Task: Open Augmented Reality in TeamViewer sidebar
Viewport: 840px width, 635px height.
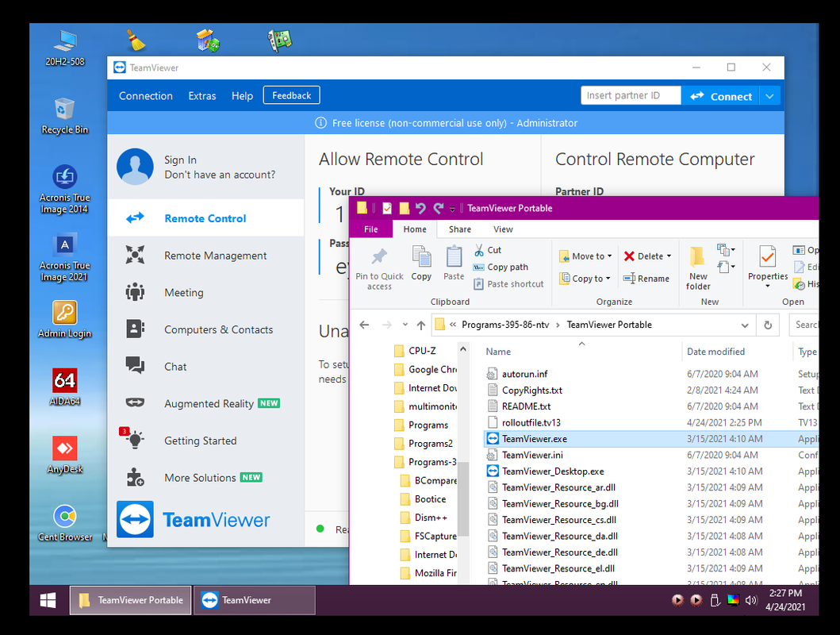Action: tap(205, 403)
